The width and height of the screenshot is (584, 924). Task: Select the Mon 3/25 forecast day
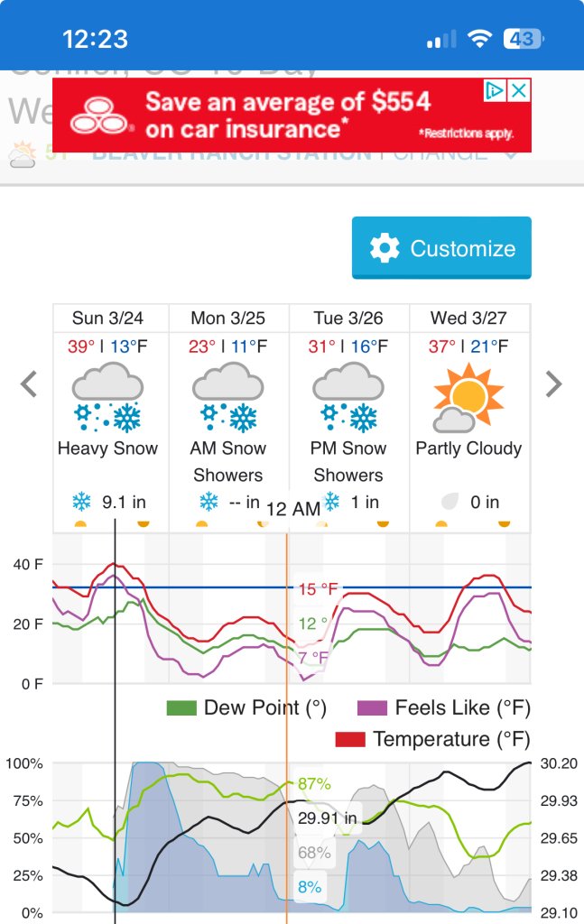click(228, 319)
